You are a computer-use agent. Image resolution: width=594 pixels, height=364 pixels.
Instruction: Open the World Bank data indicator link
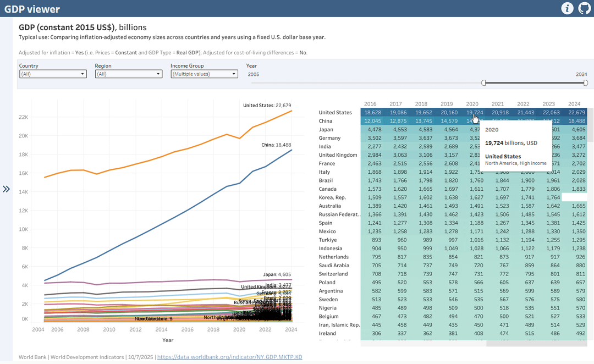point(229,357)
